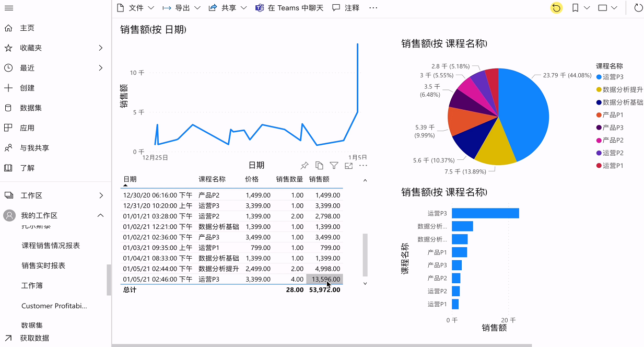This screenshot has height=347, width=644.
Task: Open the 导出 dropdown menu
Action: (x=181, y=8)
